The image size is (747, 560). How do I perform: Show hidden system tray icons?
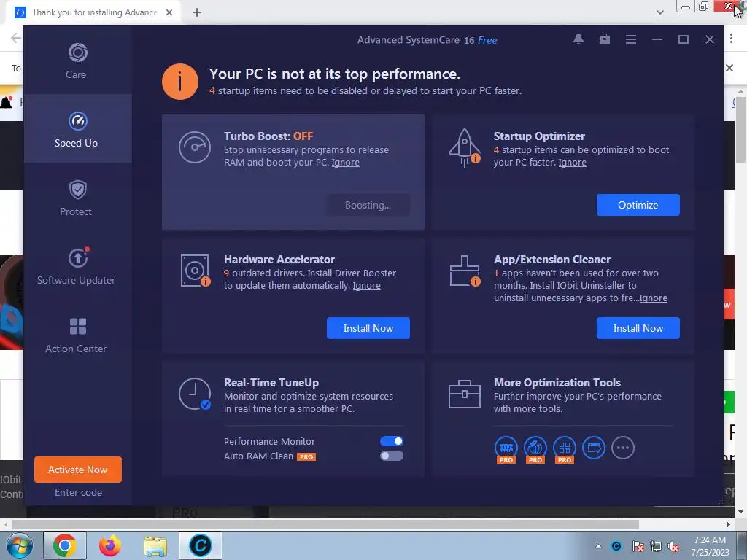click(598, 546)
